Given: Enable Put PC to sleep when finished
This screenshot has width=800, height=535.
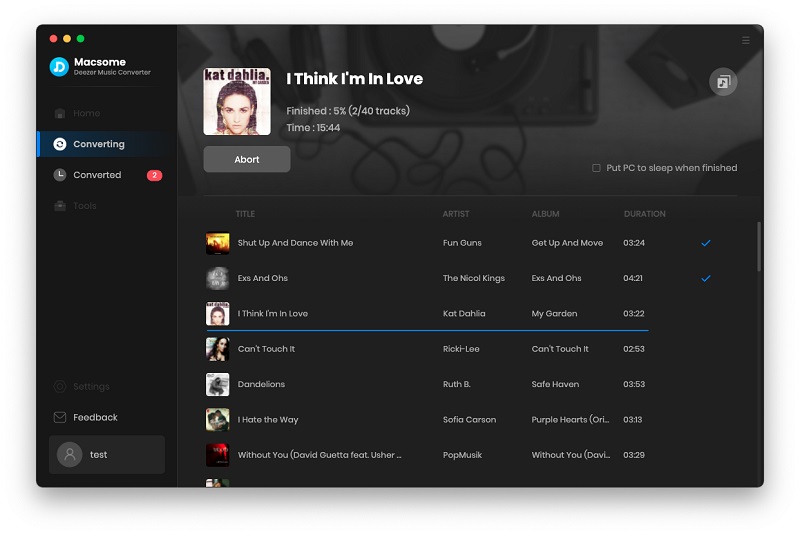Looking at the screenshot, I should point(596,168).
